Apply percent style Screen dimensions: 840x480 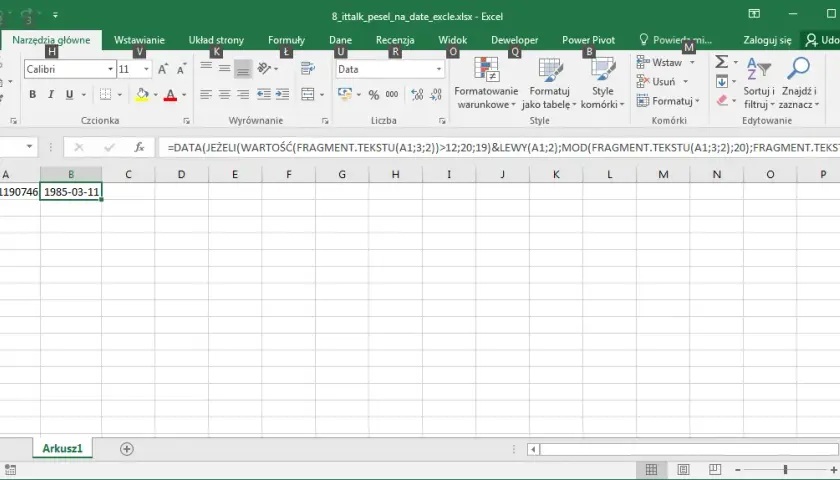(x=374, y=95)
